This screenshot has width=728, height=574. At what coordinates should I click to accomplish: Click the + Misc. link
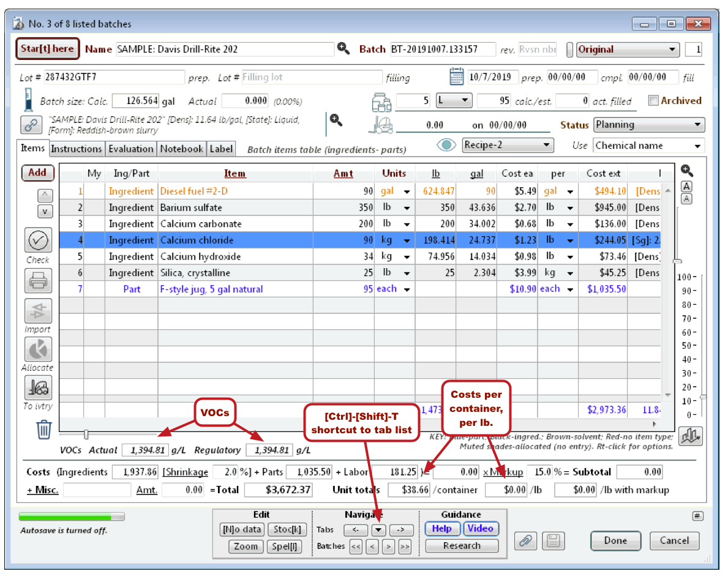43,490
